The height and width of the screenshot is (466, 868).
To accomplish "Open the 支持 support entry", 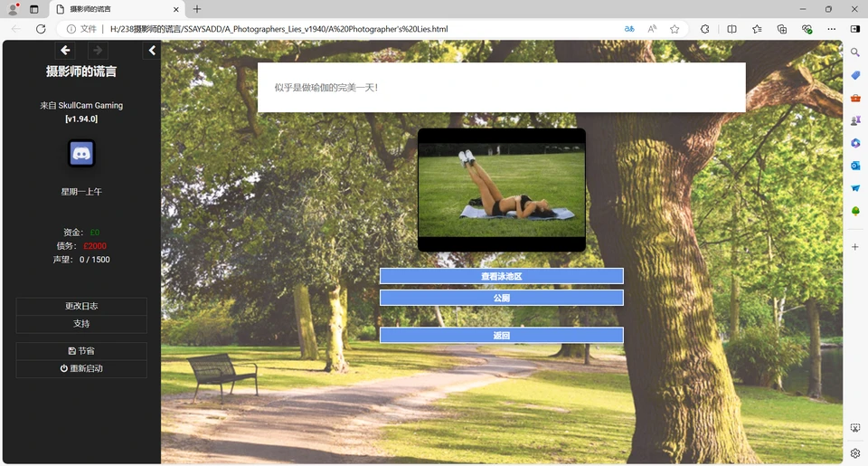I will coord(81,324).
